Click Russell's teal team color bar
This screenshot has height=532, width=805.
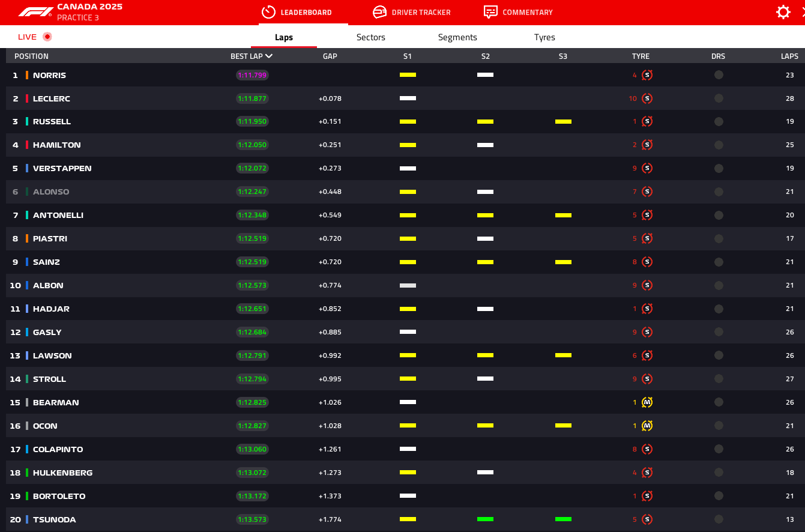[27, 121]
